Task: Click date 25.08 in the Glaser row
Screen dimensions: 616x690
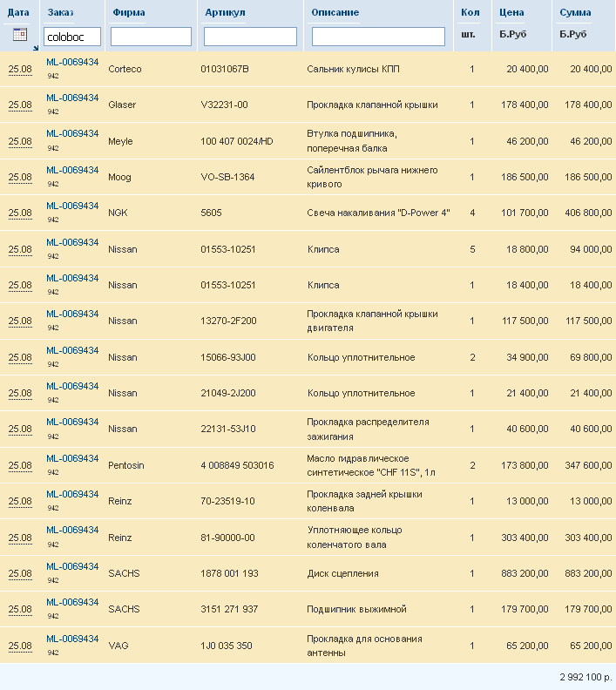Action: (20, 105)
